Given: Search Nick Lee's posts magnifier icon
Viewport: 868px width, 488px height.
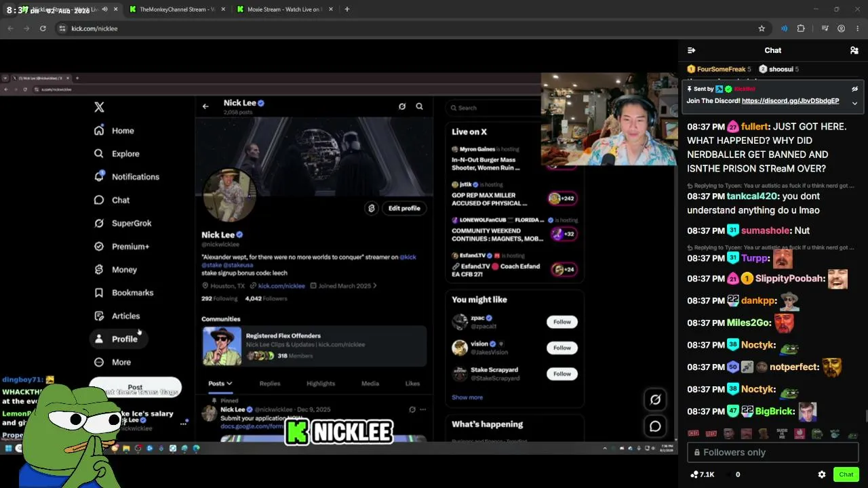Looking at the screenshot, I should click(419, 106).
